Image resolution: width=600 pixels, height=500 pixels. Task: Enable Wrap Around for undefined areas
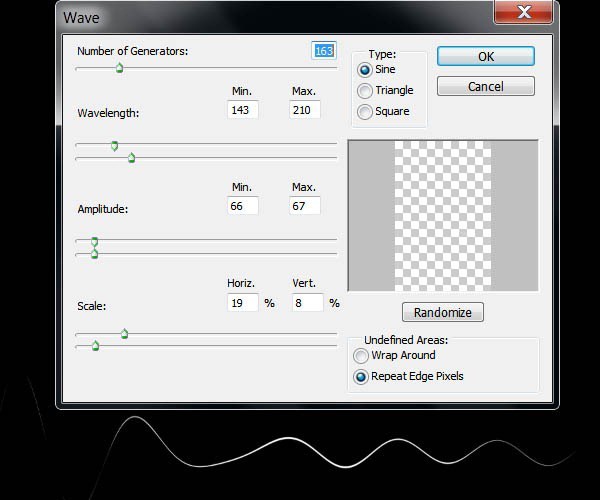pyautogui.click(x=361, y=355)
